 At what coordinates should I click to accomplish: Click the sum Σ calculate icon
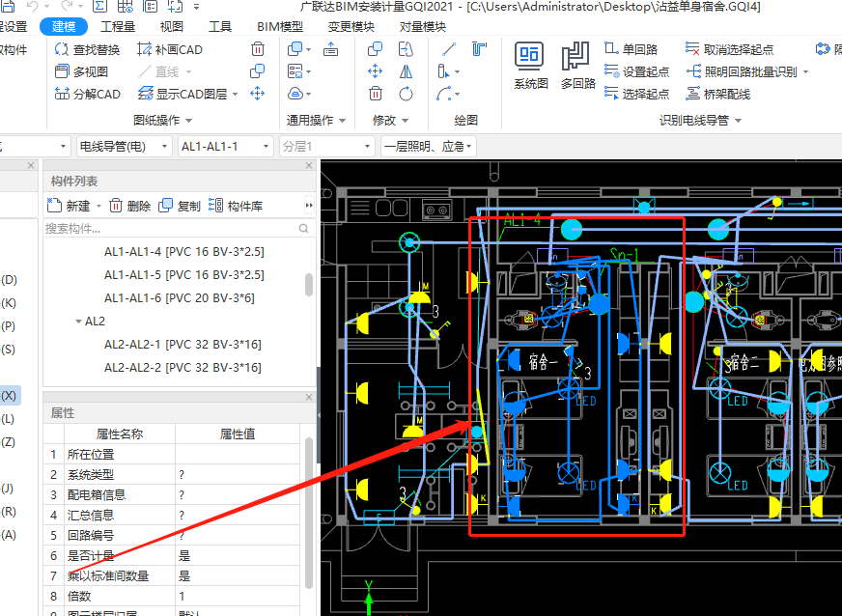tap(99, 7)
